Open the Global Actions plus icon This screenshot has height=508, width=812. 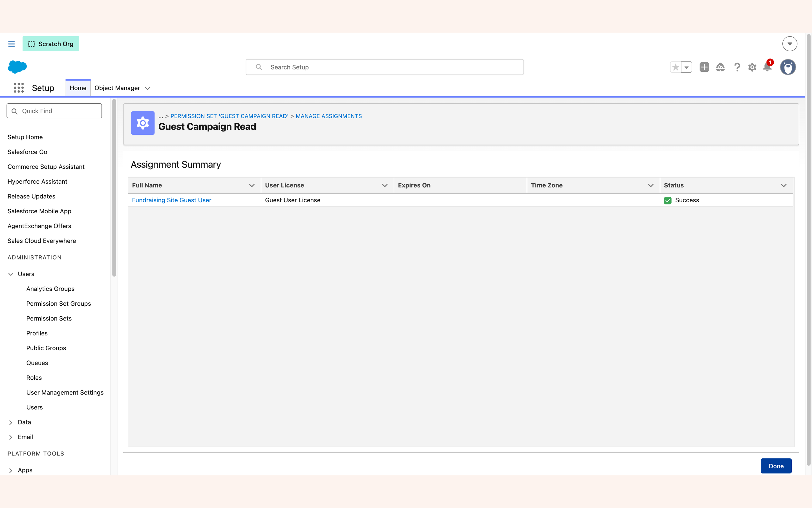[704, 67]
